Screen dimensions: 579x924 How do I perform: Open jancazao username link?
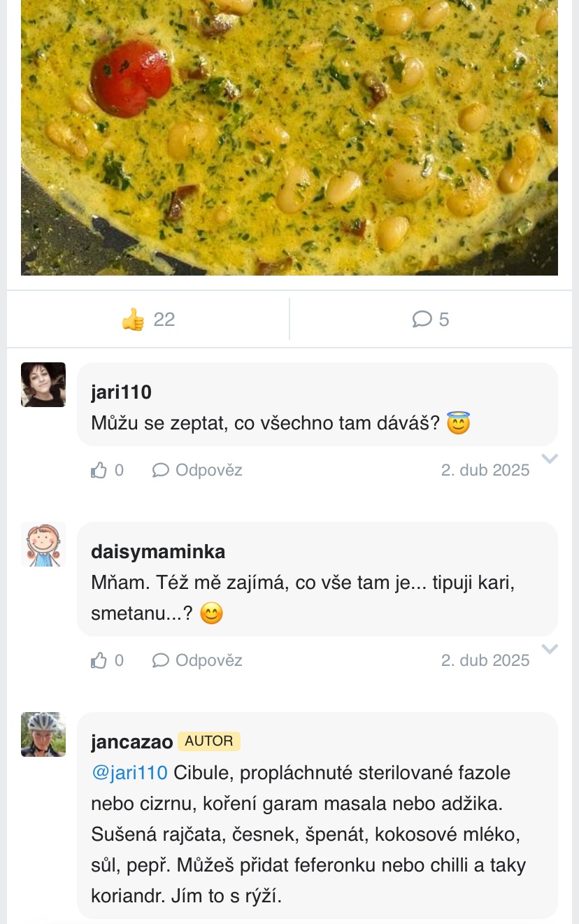click(x=131, y=742)
